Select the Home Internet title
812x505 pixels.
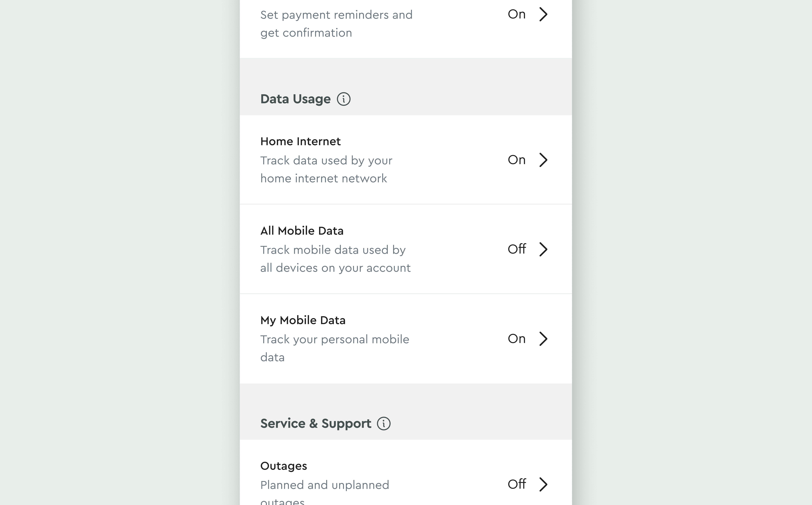coord(300,142)
